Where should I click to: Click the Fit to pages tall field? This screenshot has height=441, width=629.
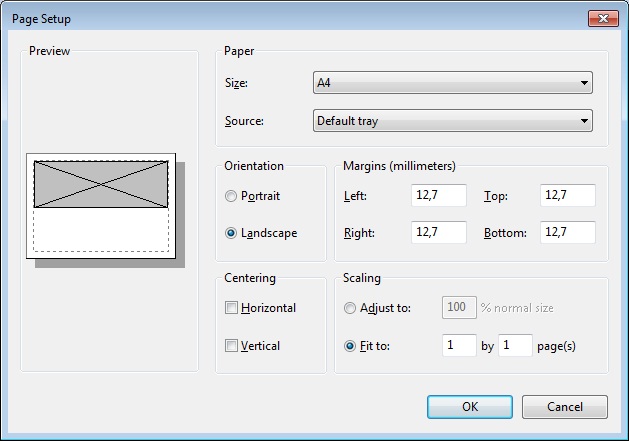pos(516,346)
